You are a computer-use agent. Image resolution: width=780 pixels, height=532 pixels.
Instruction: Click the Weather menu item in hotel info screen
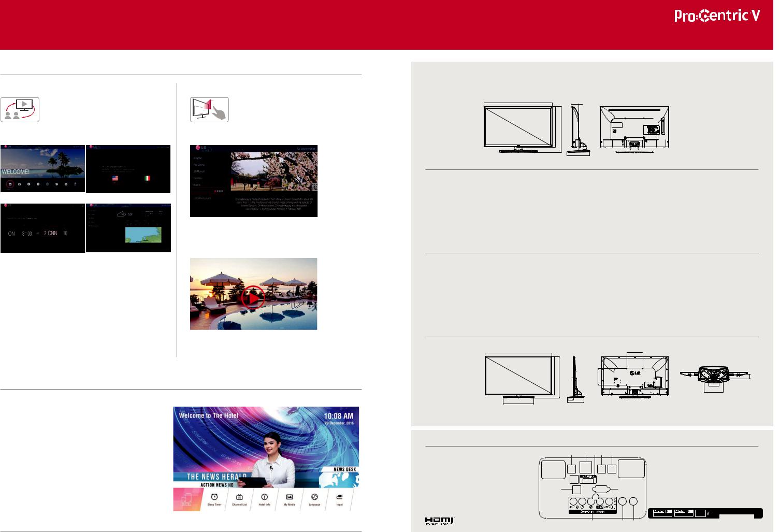coord(198,158)
